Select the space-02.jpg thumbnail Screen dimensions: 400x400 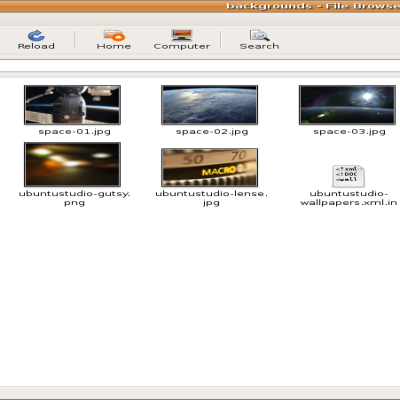(209, 105)
